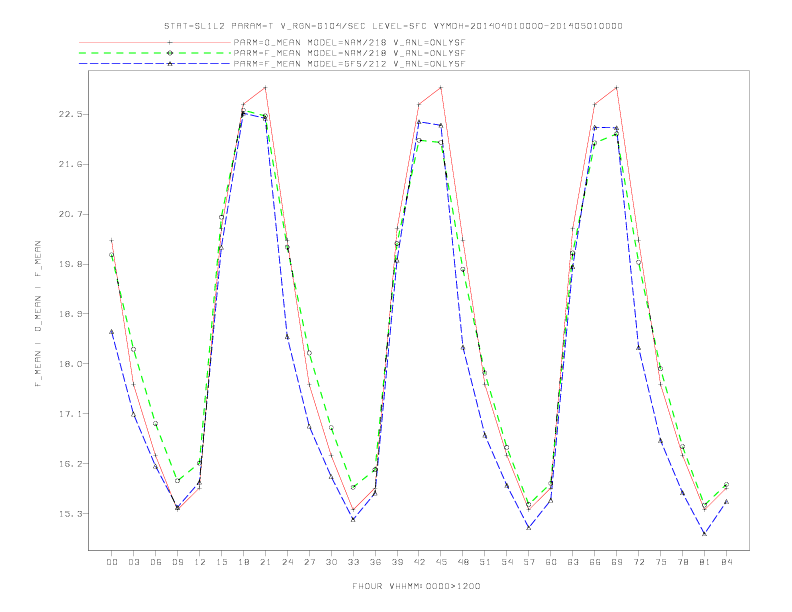Click x-axis forecast hour label 06
Viewport: 792px width, 612px height.
(156, 562)
